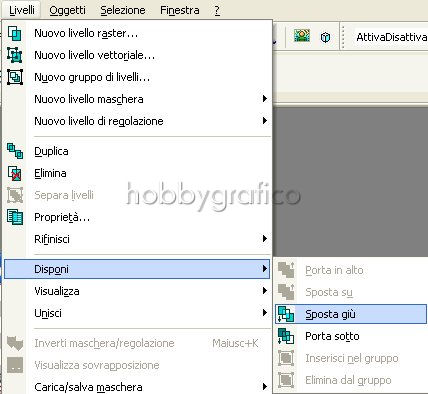The width and height of the screenshot is (428, 394).
Task: Click Inserisci nel gruppo in submenu
Action: click(x=351, y=358)
